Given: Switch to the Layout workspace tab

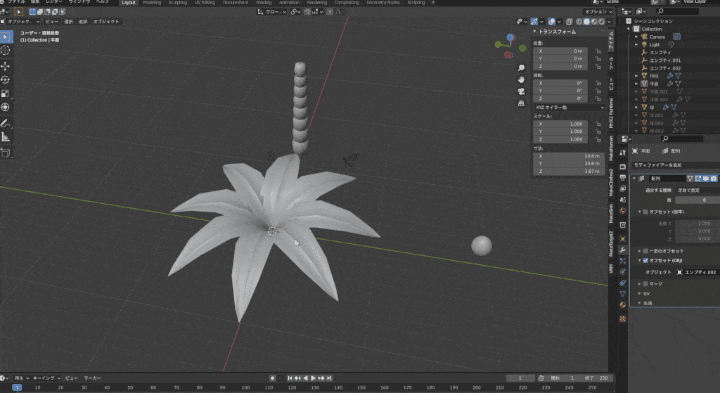Looking at the screenshot, I should [x=129, y=3].
